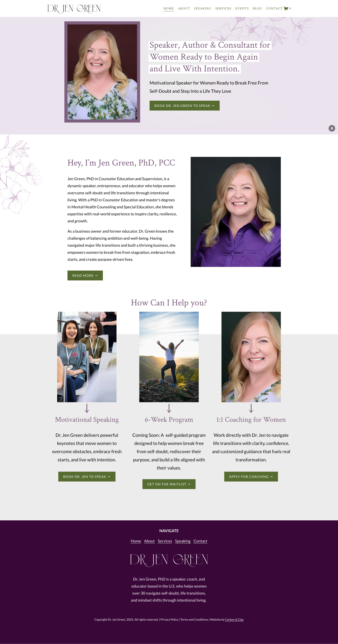Viewport: 338px width, 644px height.
Task: Click the arrow under 6-Week Program image
Action: [169, 408]
